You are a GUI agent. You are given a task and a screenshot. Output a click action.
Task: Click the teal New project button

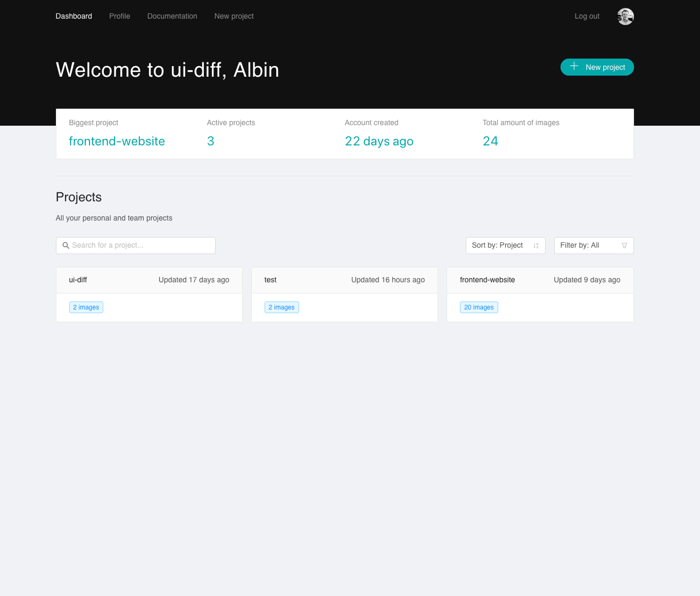click(597, 67)
